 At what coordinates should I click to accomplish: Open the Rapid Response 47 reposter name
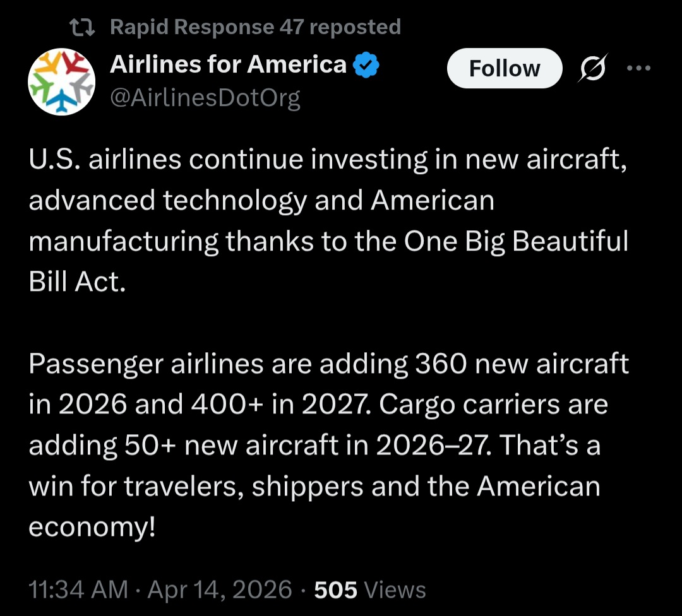[193, 27]
